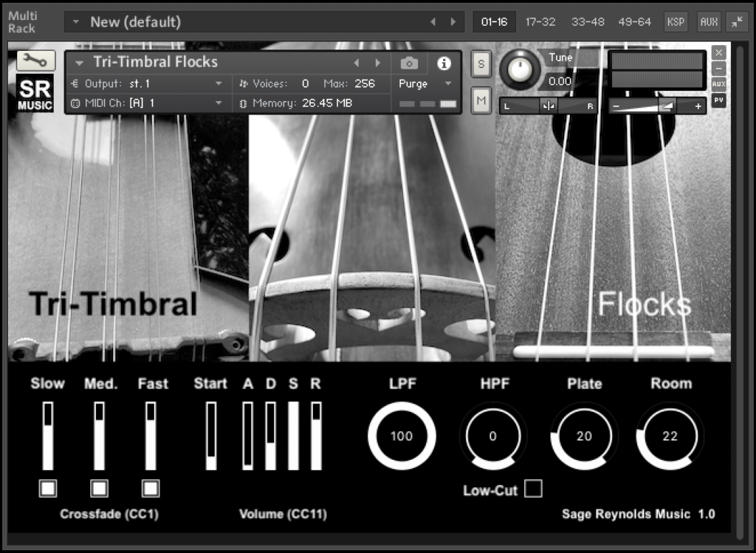756x553 pixels.
Task: Click the Fast volume slider
Action: click(x=151, y=436)
